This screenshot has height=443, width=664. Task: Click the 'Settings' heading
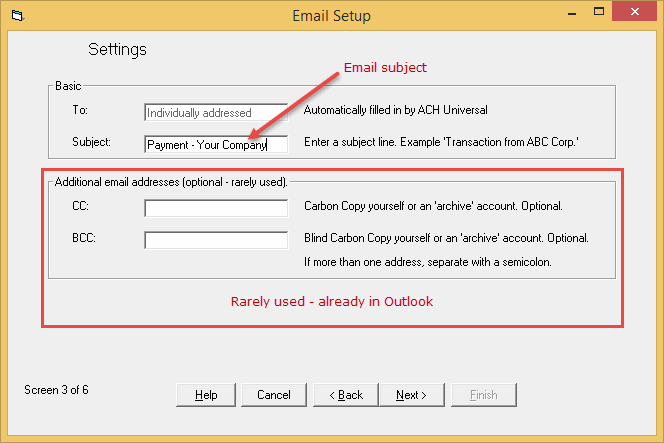(117, 50)
